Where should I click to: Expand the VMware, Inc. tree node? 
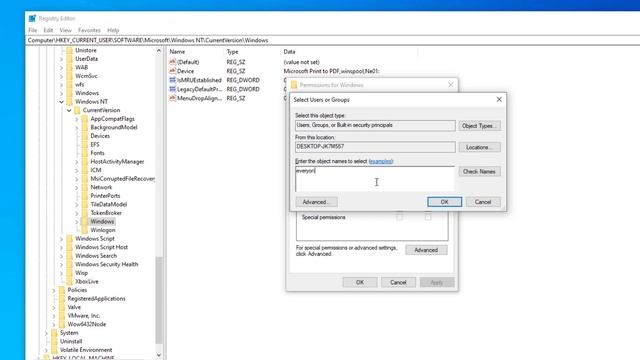(53, 316)
